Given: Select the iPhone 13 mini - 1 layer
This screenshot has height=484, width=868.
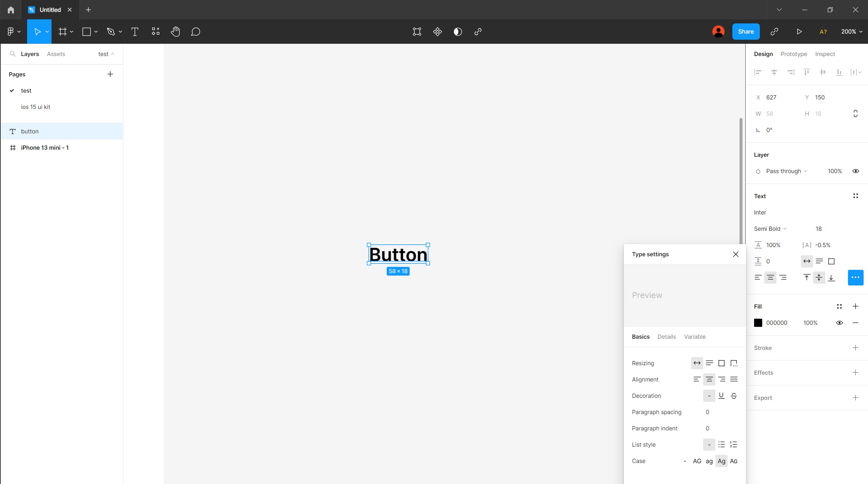Looking at the screenshot, I should tap(45, 148).
